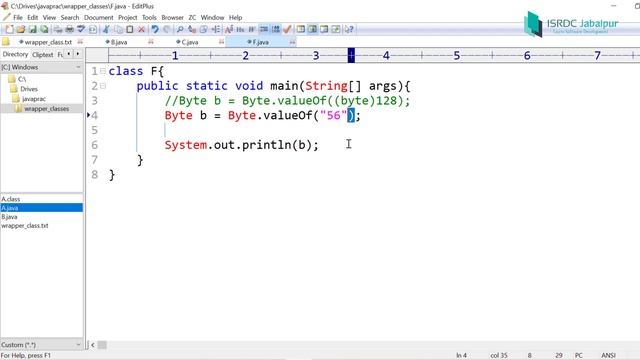Click the fourth window layout icon

(x=336, y=29)
